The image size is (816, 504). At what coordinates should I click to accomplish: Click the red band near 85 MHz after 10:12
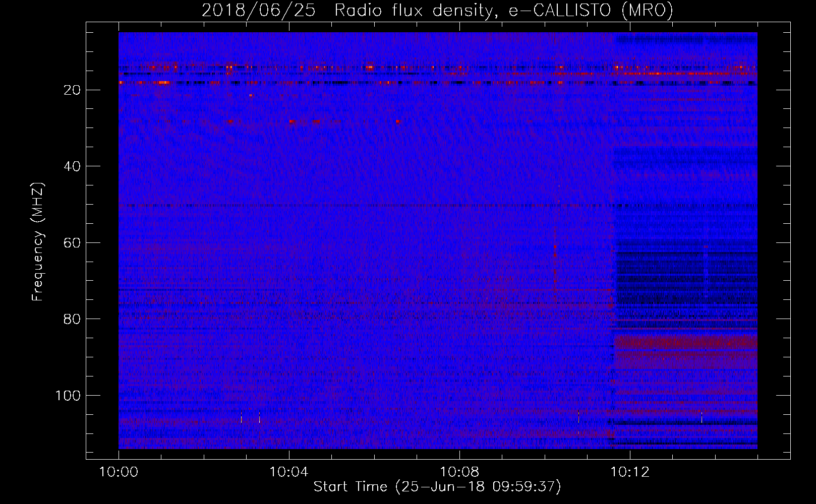[x=685, y=343]
